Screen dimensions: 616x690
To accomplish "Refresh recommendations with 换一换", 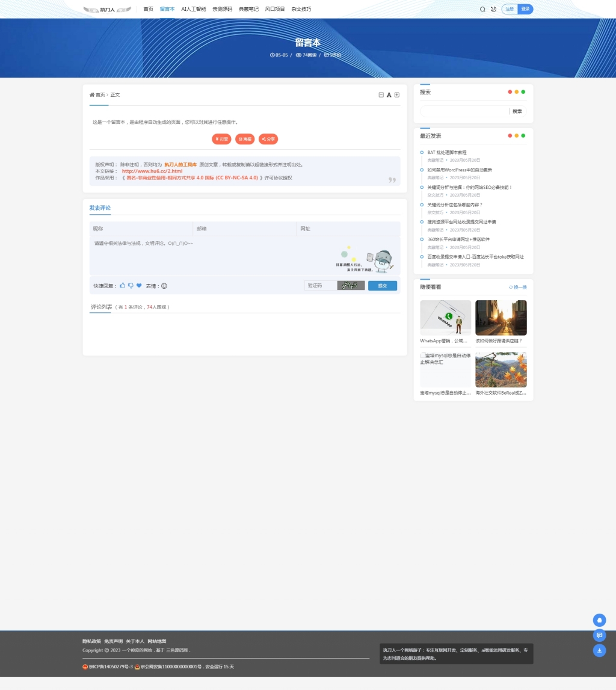I will tap(517, 287).
